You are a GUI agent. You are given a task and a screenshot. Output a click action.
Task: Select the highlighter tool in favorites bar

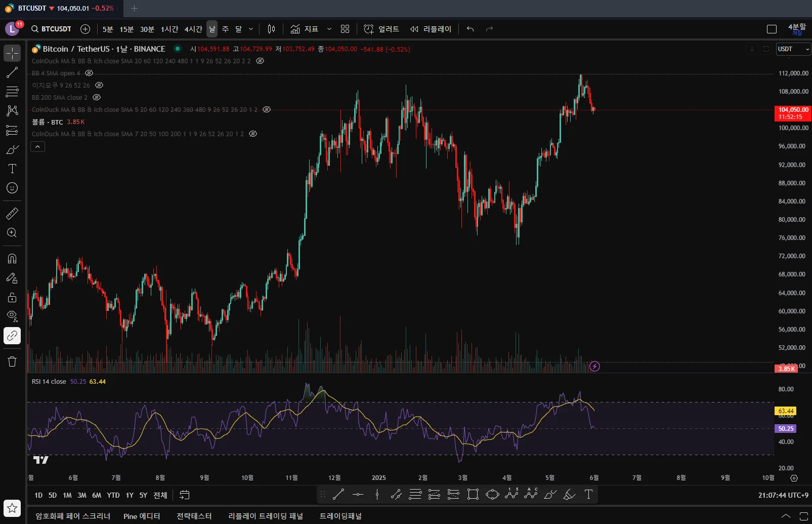[569, 495]
